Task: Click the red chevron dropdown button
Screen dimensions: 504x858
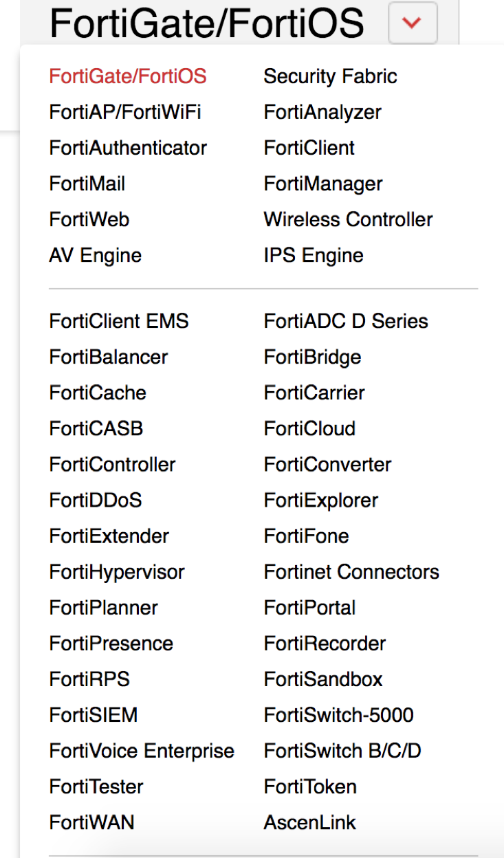Action: [x=413, y=23]
